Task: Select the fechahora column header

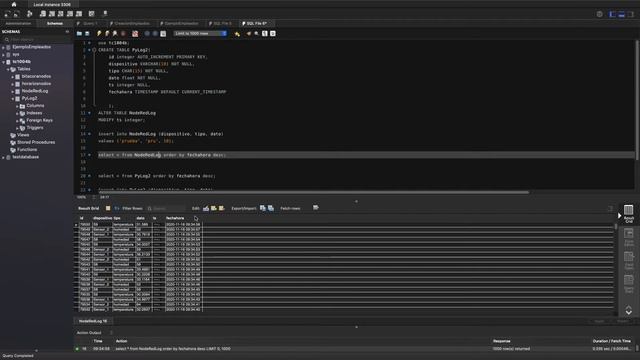Action: [175, 218]
